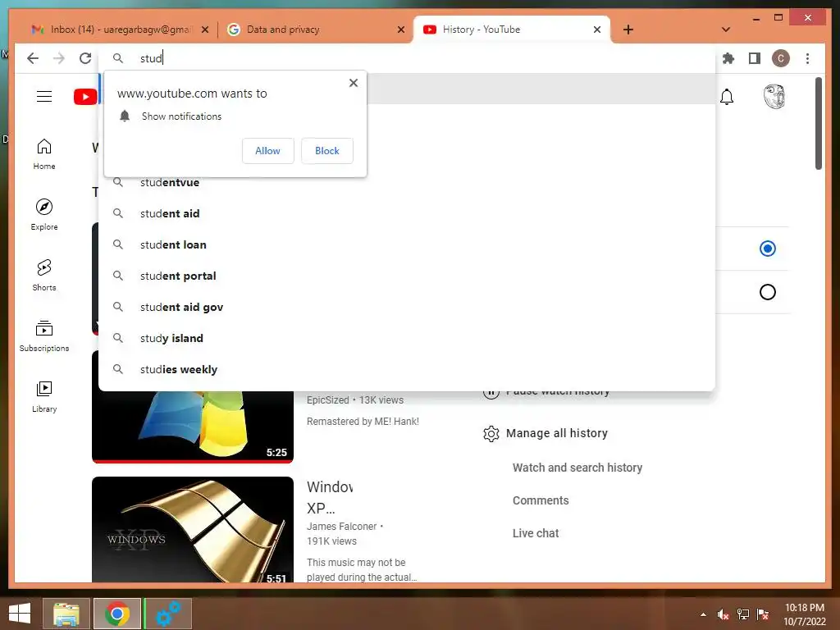
Task: Click the muted volume tray icon
Action: point(723,614)
